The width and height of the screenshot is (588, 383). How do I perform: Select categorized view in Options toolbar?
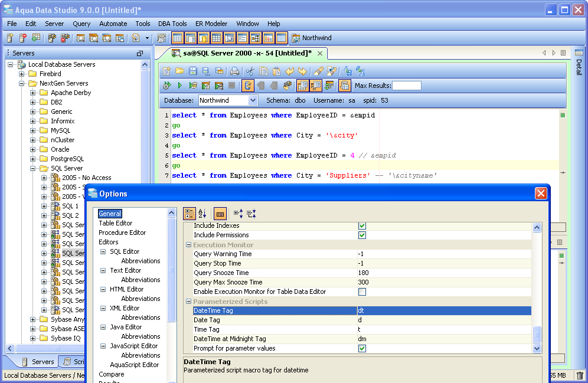(190, 214)
